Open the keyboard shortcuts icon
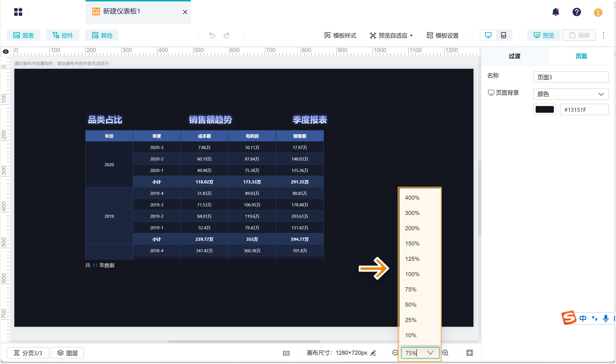Image resolution: width=616 pixels, height=364 pixels. coord(286,353)
